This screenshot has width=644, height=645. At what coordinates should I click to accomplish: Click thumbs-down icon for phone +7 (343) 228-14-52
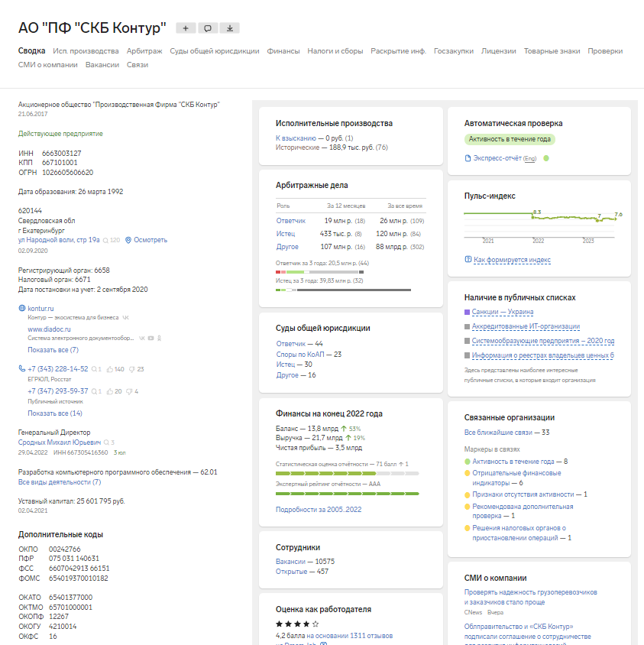(x=132, y=369)
